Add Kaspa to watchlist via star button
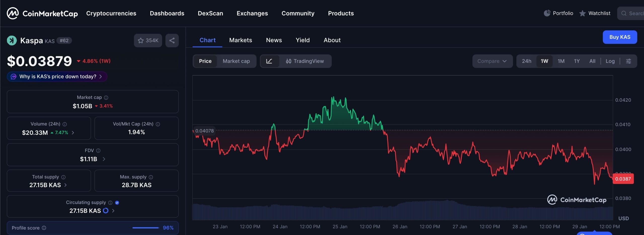 [148, 40]
